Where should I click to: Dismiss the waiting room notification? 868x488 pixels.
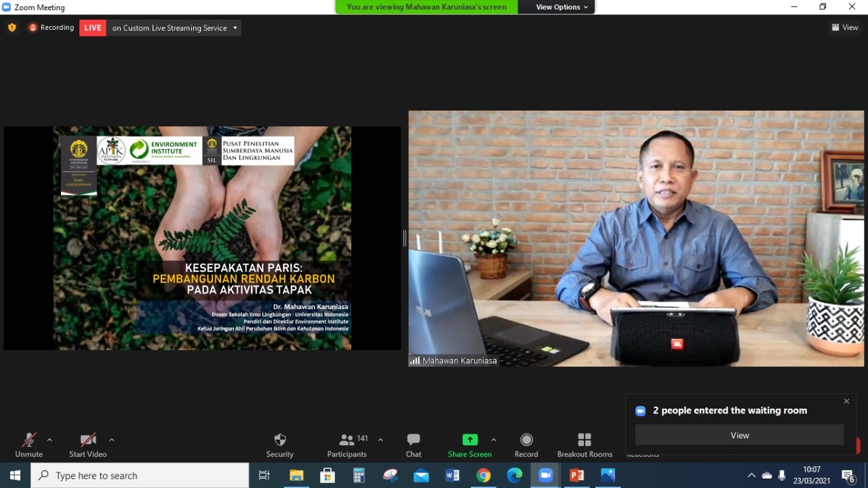point(846,401)
